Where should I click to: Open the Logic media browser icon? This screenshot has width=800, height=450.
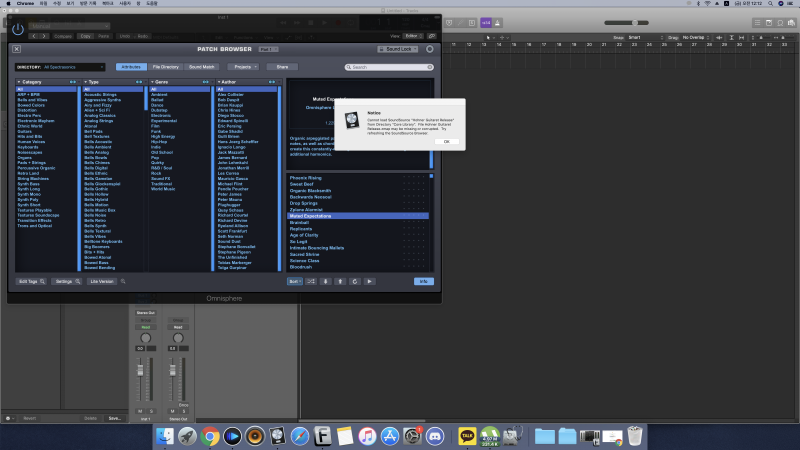tap(791, 23)
